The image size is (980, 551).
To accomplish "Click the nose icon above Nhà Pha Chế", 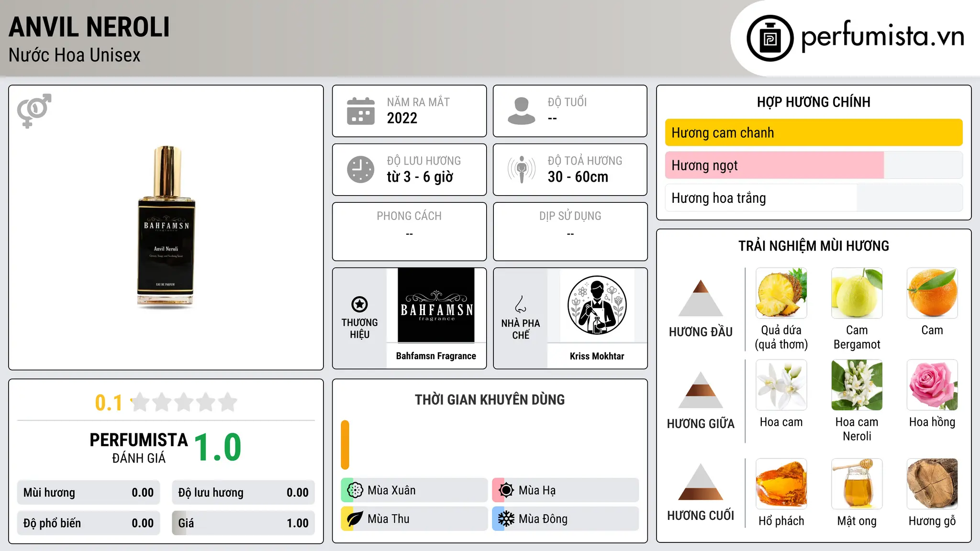I will click(521, 304).
